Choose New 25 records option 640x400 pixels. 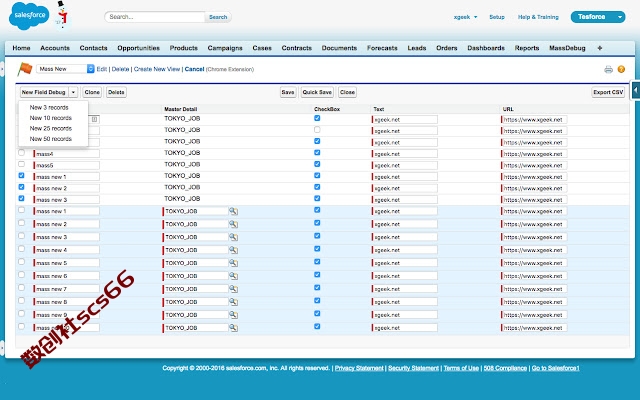51,129
